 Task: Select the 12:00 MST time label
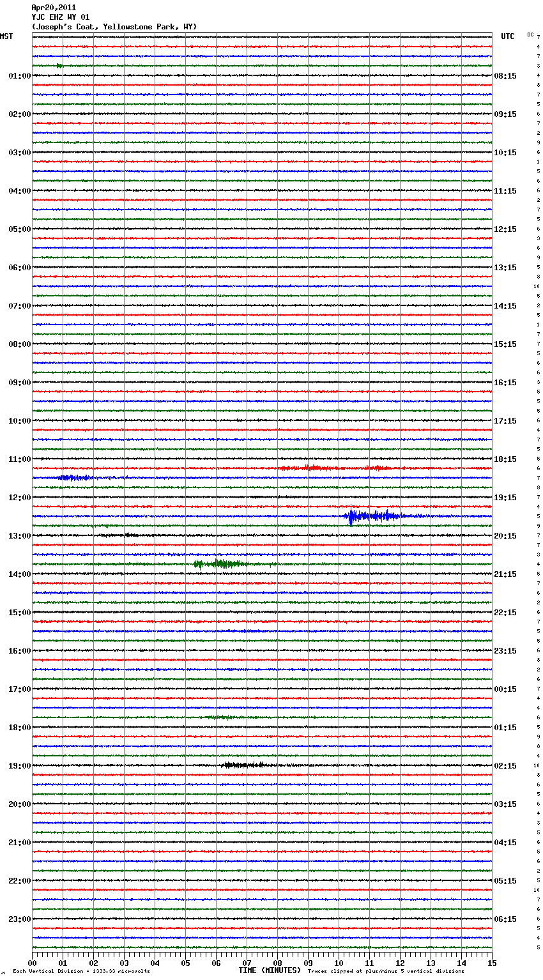pyautogui.click(x=20, y=498)
